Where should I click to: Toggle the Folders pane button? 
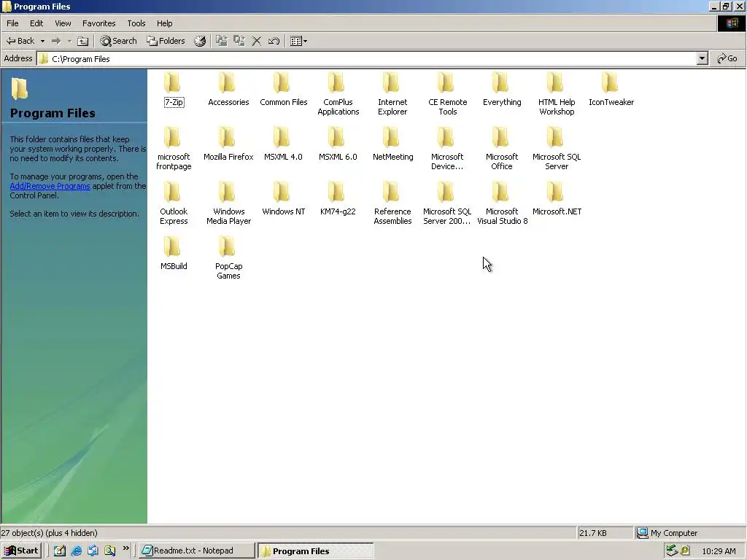pos(166,41)
